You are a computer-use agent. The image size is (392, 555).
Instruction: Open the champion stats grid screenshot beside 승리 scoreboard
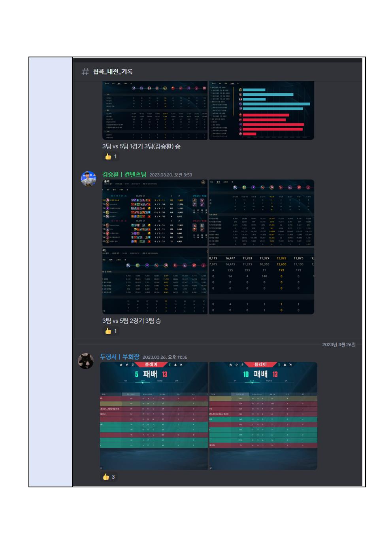click(262, 213)
